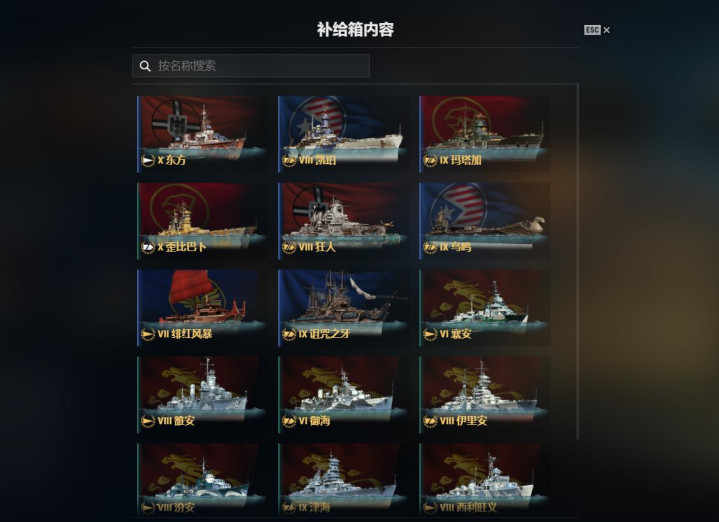Open the IX 津海 ship card
This screenshot has width=719, height=522.
pos(343,480)
